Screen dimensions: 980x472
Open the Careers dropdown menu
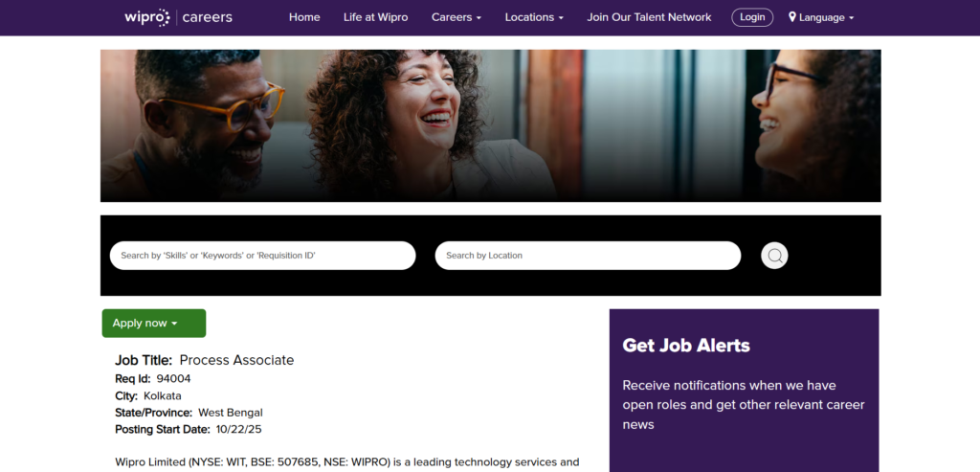[457, 17]
